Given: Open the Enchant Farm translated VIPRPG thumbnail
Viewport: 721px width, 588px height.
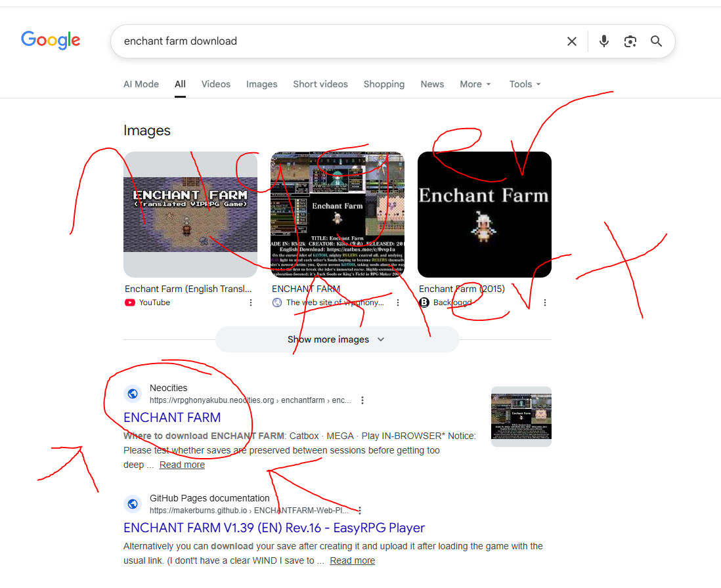Looking at the screenshot, I should click(x=190, y=215).
